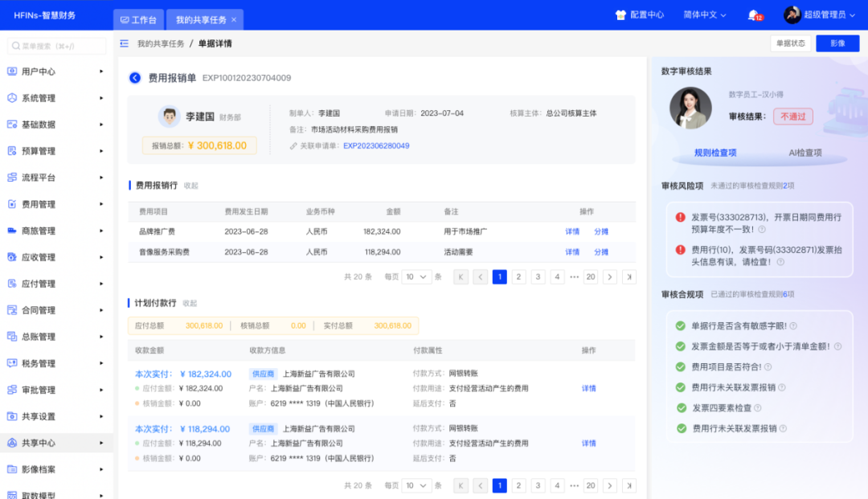Click the 影像 button

pos(837,43)
